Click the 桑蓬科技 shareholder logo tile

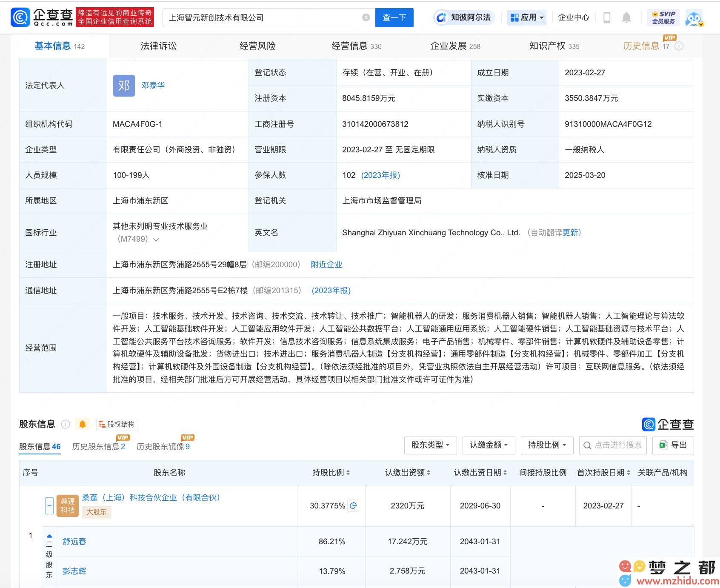pyautogui.click(x=68, y=505)
